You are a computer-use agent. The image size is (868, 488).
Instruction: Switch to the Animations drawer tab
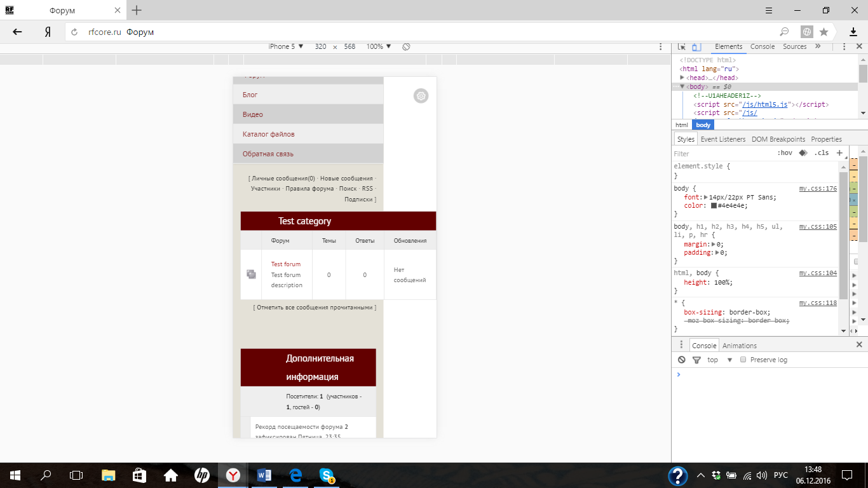(x=740, y=346)
